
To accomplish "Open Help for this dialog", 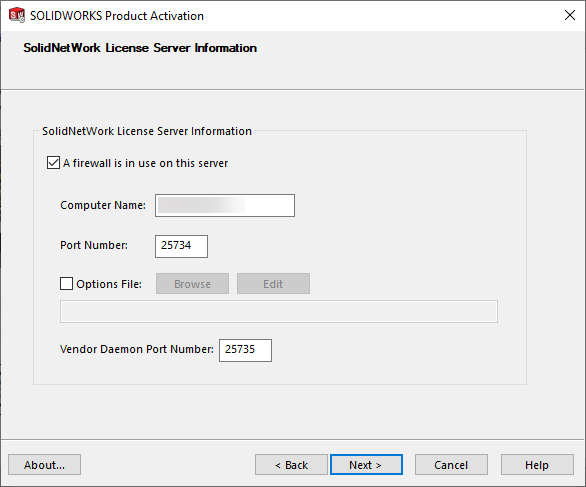I will pos(537,465).
